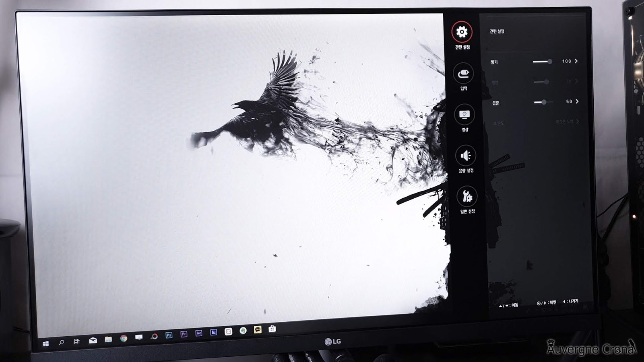Click the volume value 50
644x362 pixels.
pyautogui.click(x=569, y=101)
